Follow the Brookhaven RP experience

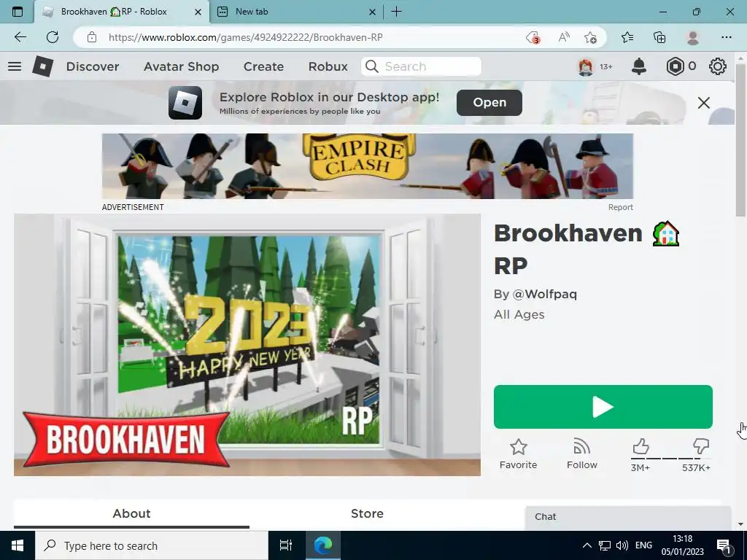tap(581, 454)
